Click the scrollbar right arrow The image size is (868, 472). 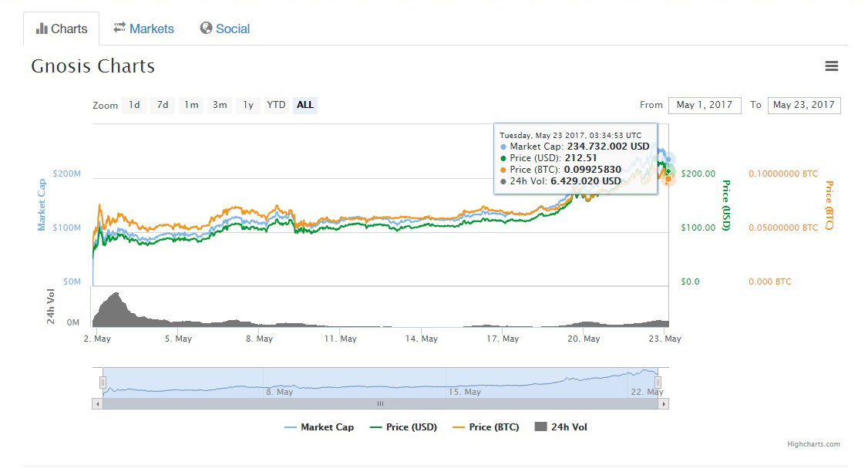point(664,404)
